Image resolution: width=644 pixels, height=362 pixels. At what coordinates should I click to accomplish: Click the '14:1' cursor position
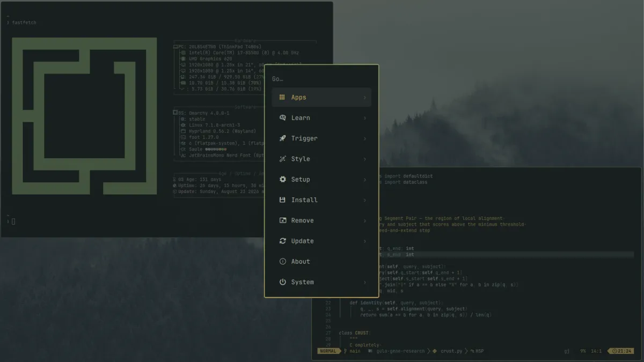[x=596, y=351]
